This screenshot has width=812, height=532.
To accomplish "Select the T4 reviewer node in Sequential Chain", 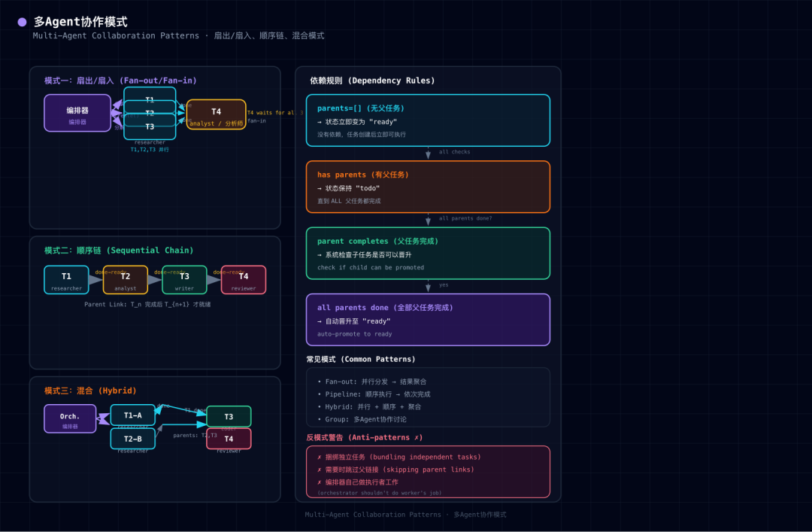I will click(x=244, y=280).
